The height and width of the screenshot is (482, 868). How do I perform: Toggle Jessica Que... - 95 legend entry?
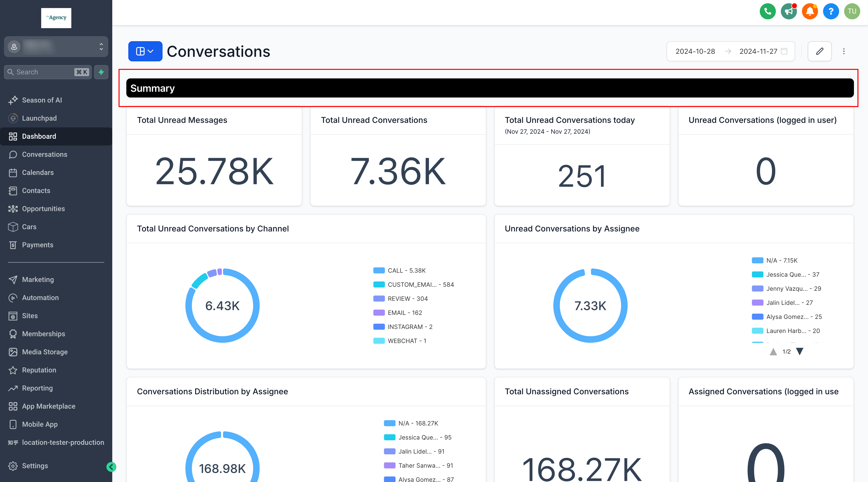point(418,438)
